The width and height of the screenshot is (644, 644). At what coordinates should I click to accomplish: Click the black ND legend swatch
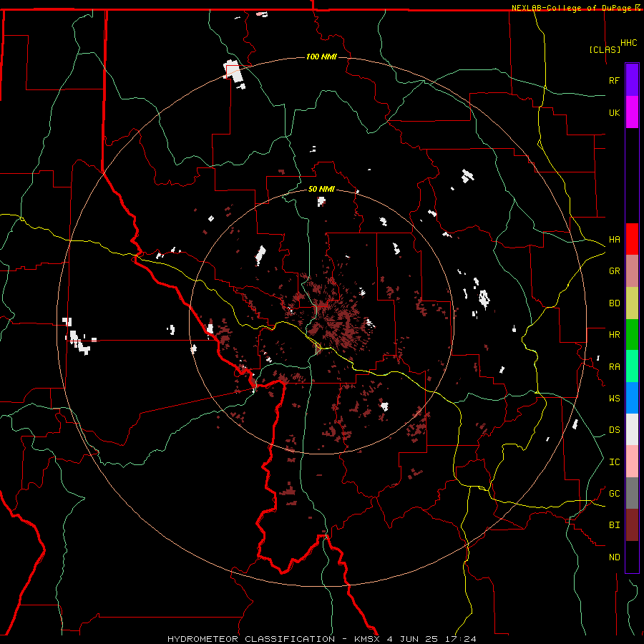632,557
